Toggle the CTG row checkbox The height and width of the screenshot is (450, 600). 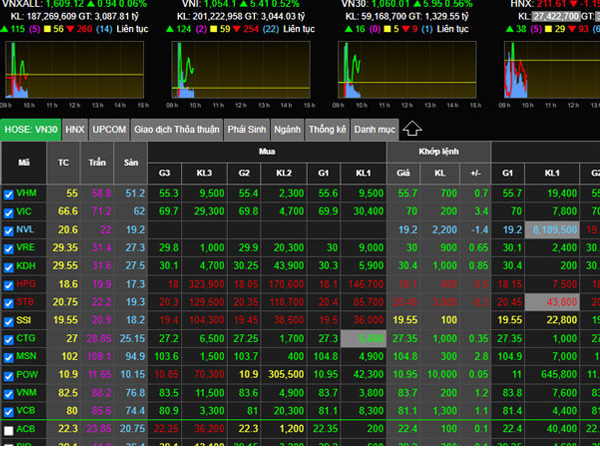[x=8, y=340]
